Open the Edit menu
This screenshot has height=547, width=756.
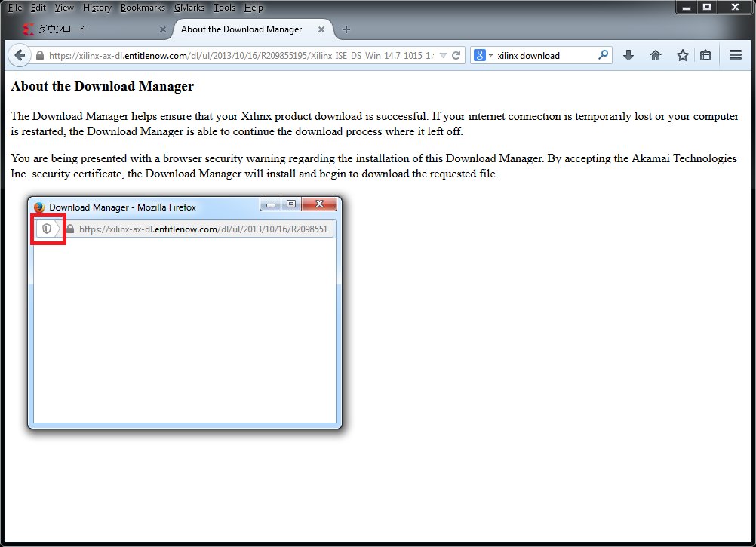coord(38,8)
